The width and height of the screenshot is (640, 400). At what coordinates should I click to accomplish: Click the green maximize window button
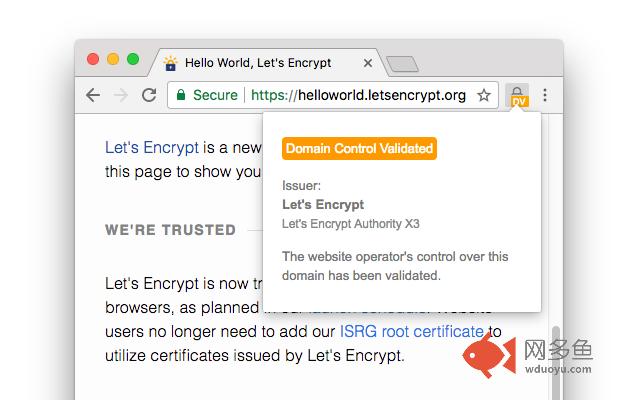132,59
